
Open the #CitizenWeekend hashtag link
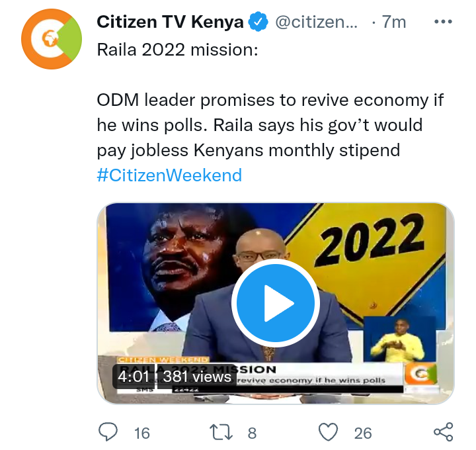click(169, 175)
